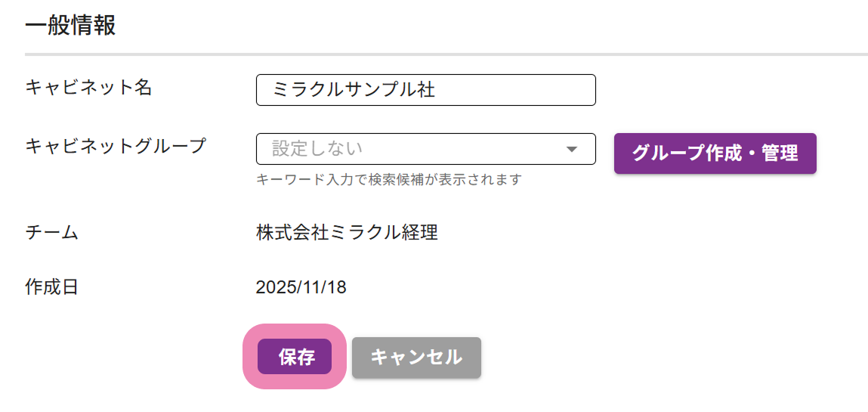
Task: Click the divider line under 一般情報
Action: pos(446,54)
